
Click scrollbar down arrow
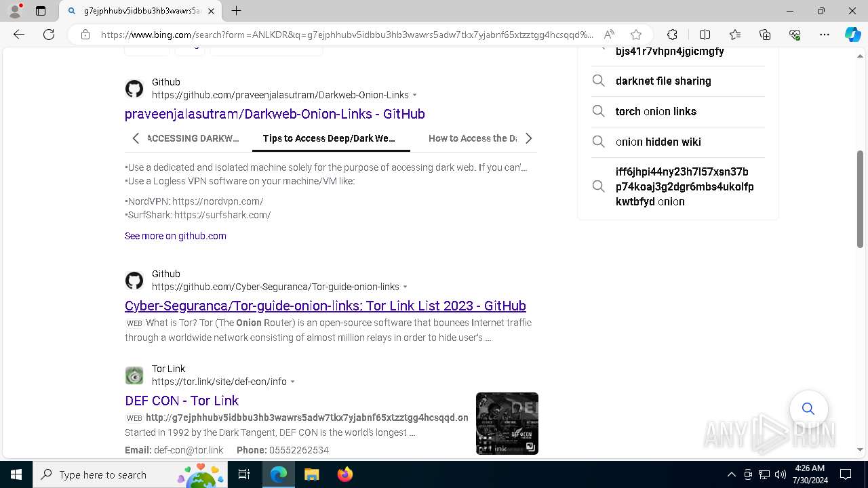[861, 449]
